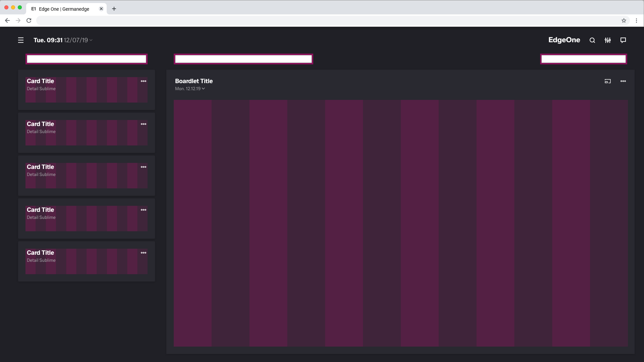Screen dimensions: 644x362
Task: Open fourth card's three-dot menu
Action: [144, 210]
